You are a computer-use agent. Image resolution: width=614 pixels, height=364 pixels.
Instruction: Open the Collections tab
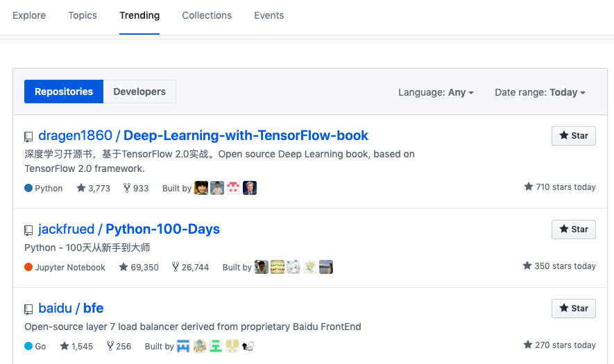207,15
